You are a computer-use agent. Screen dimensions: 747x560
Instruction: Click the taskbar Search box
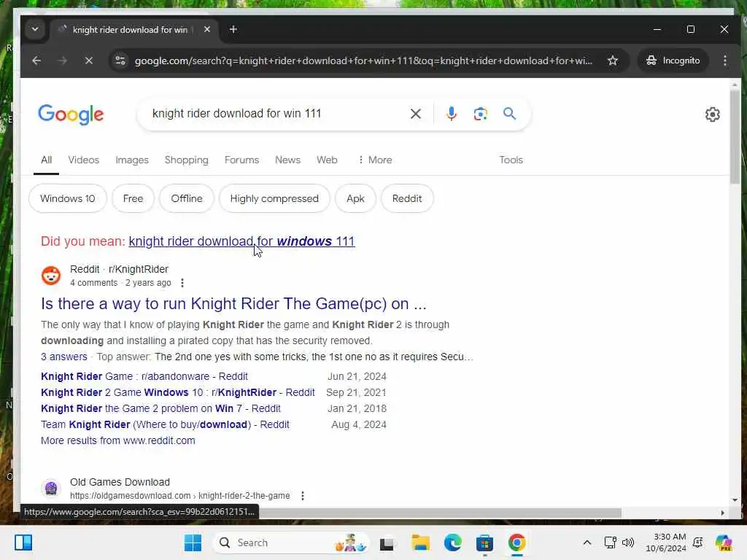point(293,542)
